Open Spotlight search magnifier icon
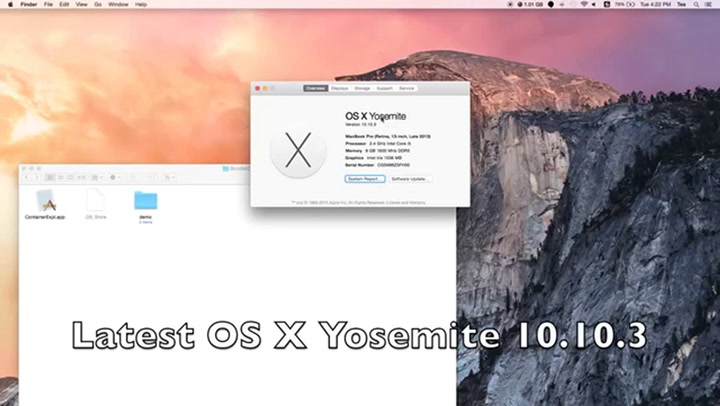The height and width of the screenshot is (406, 720). 696,4
